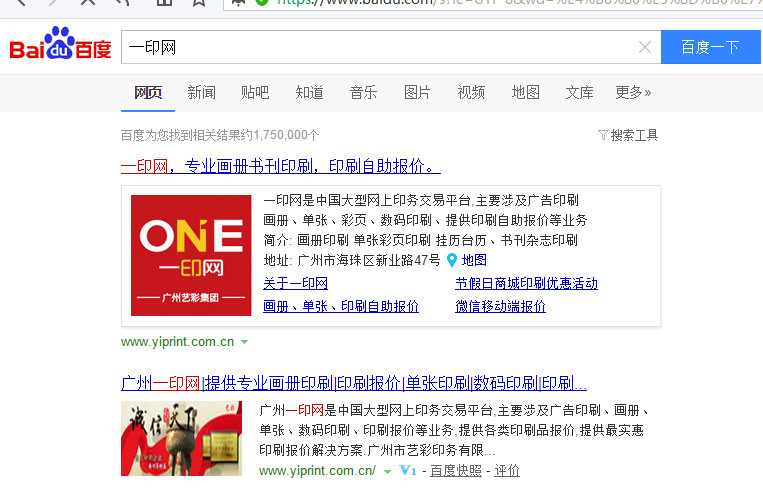
Task: Click the browser address bar URL
Action: tap(518, 2)
